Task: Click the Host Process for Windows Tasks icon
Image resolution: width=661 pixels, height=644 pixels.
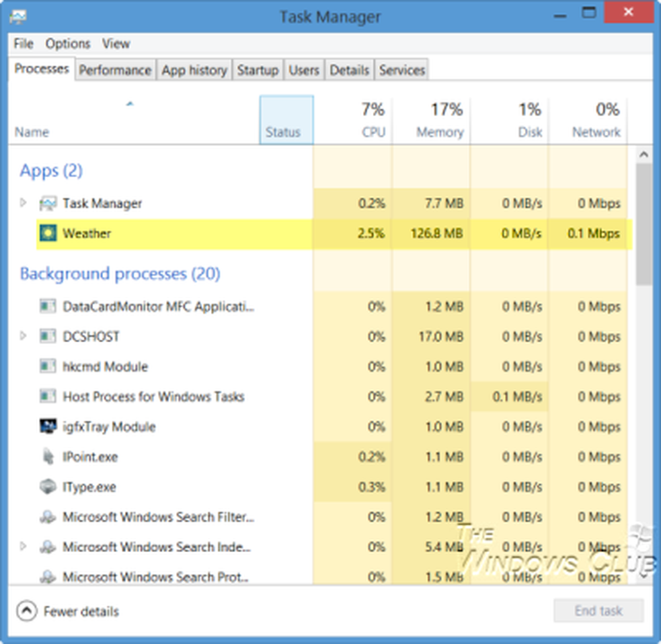Action: click(x=48, y=396)
